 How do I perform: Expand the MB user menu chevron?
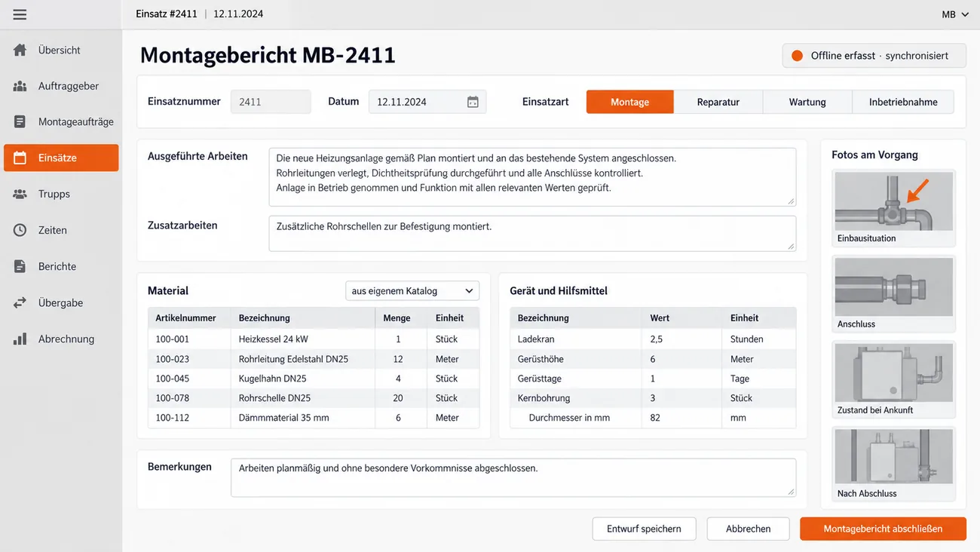coord(965,14)
